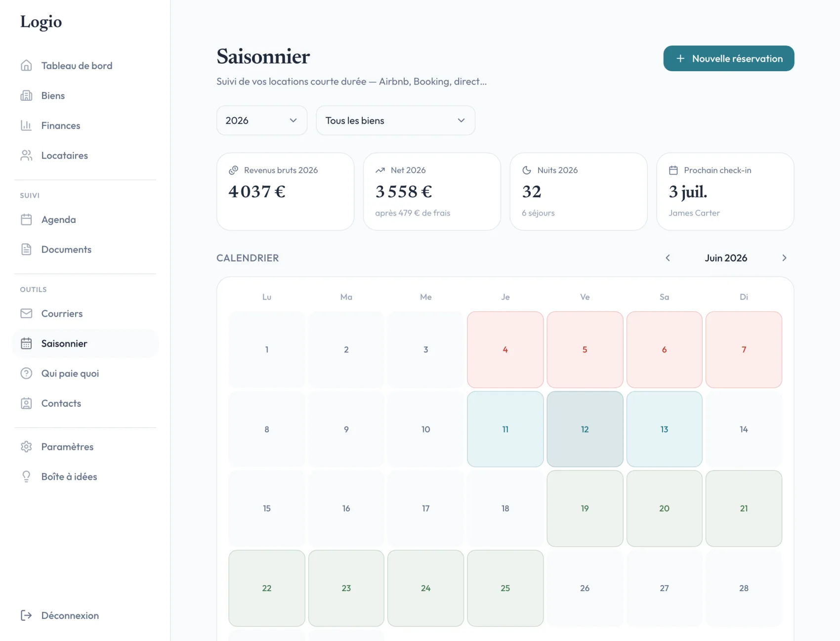
Task: Select June 21 in calendar
Action: 744,509
